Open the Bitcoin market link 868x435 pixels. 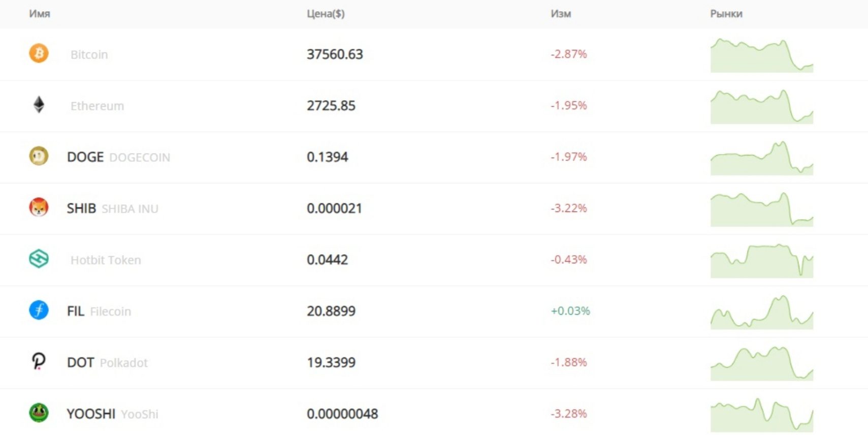click(89, 54)
